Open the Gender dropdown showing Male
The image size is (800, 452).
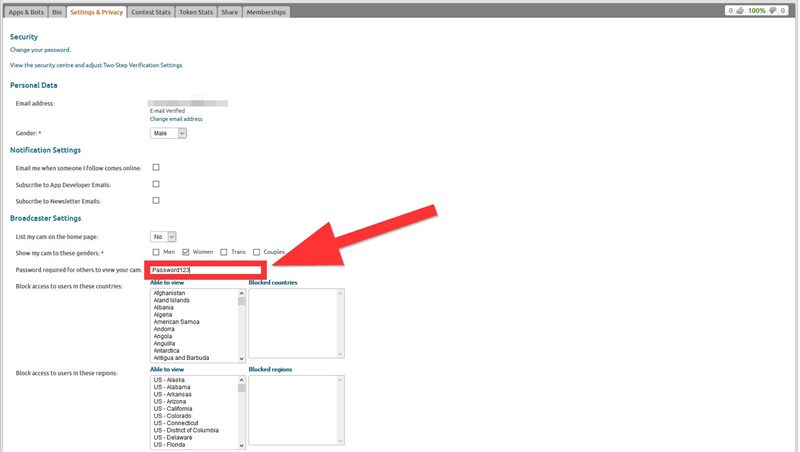pos(168,133)
